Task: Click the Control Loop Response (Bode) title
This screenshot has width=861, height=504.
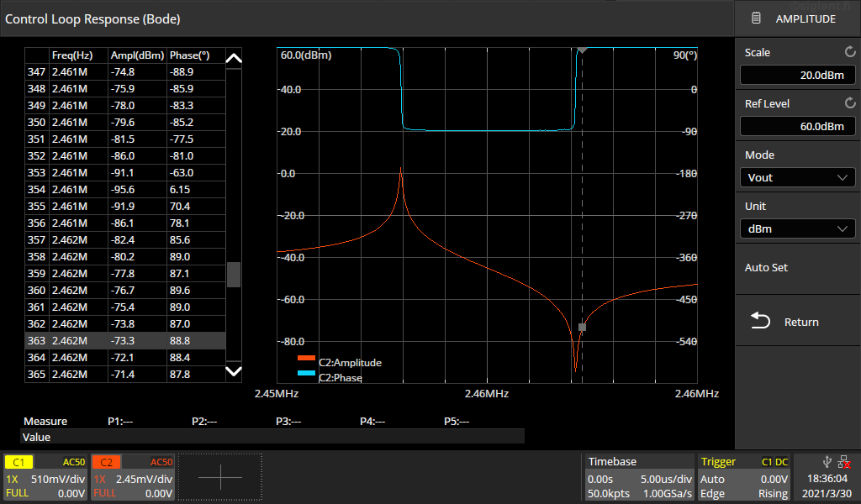Action: 92,19
